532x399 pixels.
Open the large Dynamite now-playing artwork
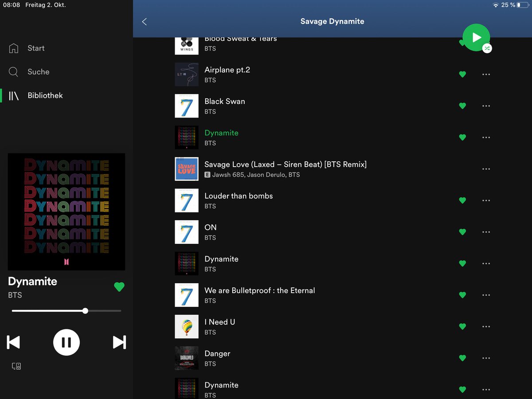point(66,212)
